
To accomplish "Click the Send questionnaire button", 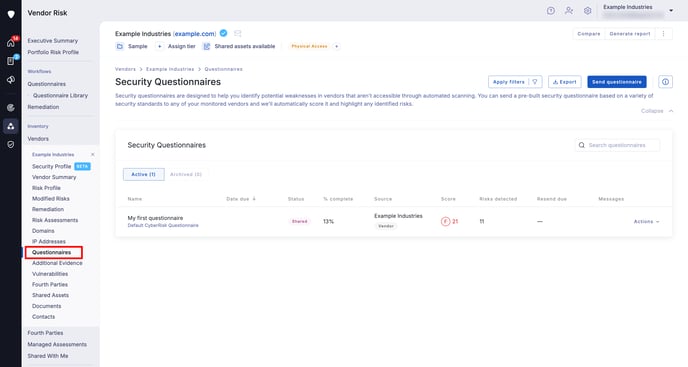I will click(x=616, y=82).
